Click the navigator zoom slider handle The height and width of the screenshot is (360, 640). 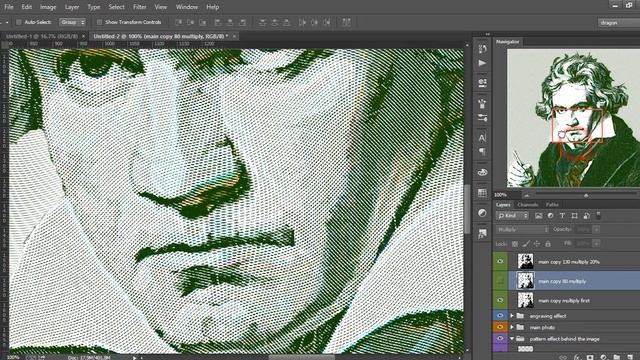point(586,196)
